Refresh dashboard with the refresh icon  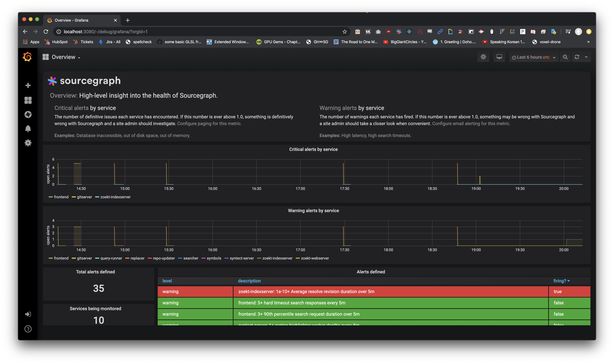577,57
